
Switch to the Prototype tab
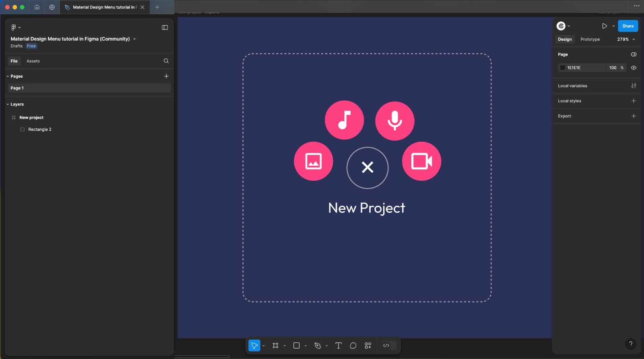[590, 39]
